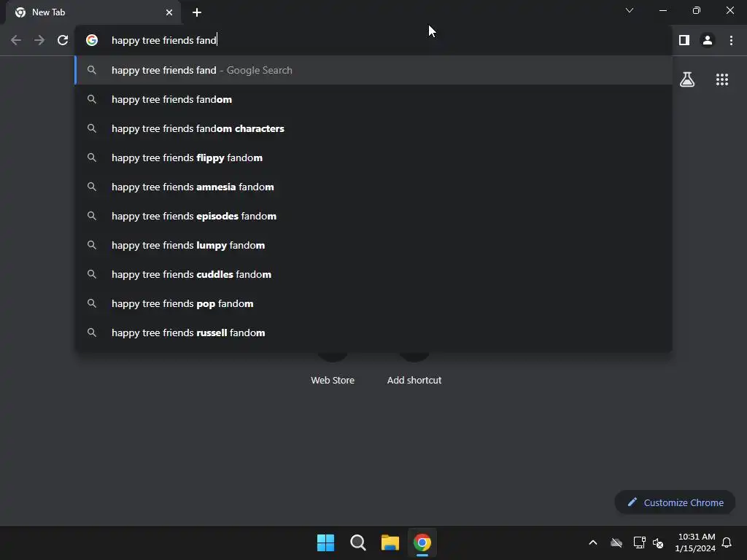747x560 pixels.
Task: Pick the 'episodes fandom' suggestion
Action: pos(374,216)
